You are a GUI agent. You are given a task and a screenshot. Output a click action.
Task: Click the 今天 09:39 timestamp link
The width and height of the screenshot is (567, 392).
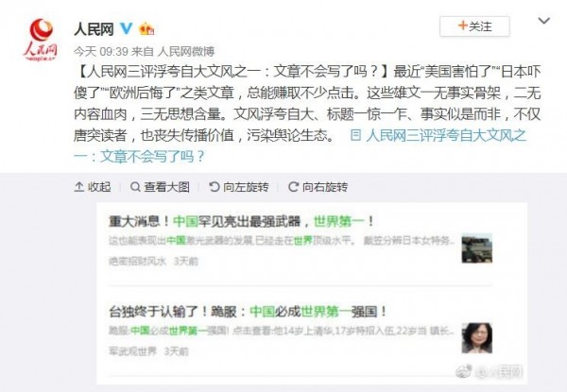[x=101, y=51]
